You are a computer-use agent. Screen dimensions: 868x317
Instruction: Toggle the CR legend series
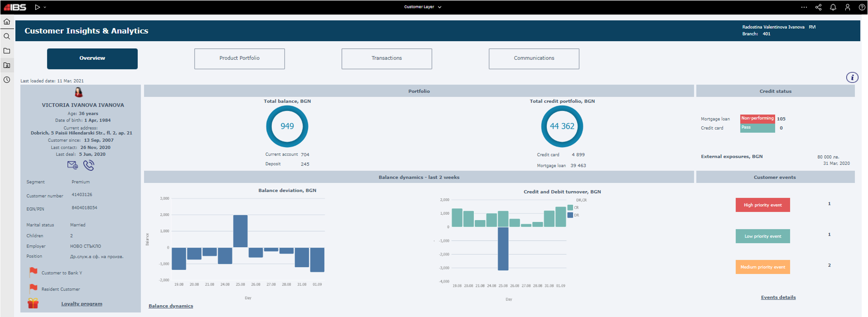coord(570,208)
